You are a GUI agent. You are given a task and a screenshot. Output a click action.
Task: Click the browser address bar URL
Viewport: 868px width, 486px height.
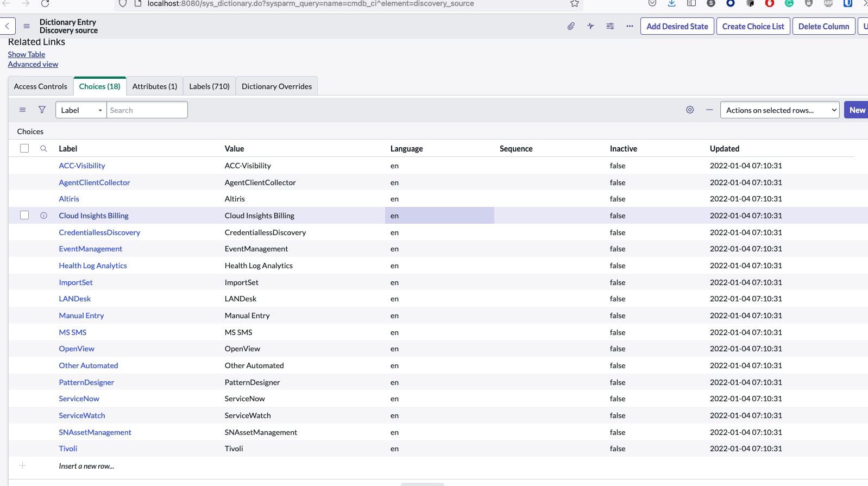coord(311,4)
